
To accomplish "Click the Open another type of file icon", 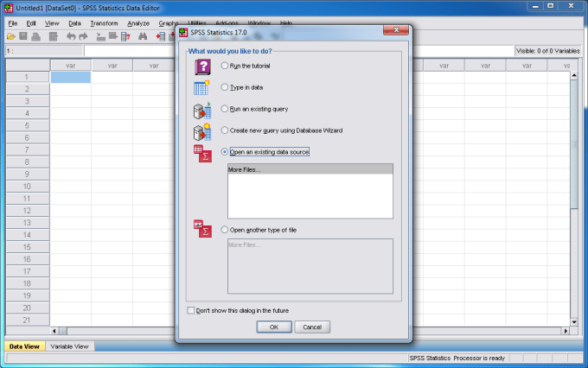I will click(202, 229).
